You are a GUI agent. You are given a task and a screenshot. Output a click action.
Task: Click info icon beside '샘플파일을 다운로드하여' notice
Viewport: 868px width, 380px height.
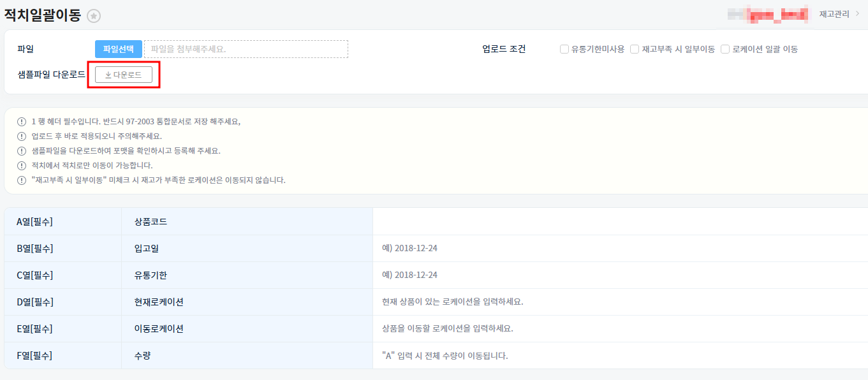(22, 150)
